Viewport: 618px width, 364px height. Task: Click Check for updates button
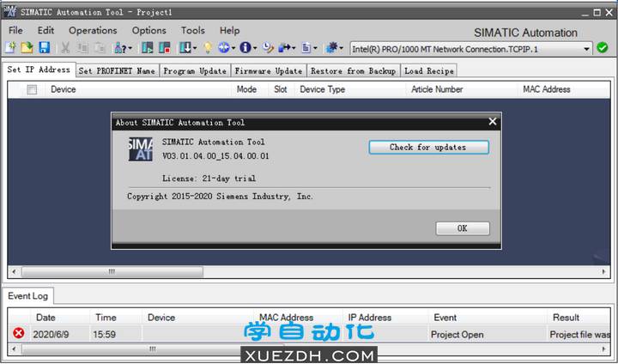click(x=429, y=147)
